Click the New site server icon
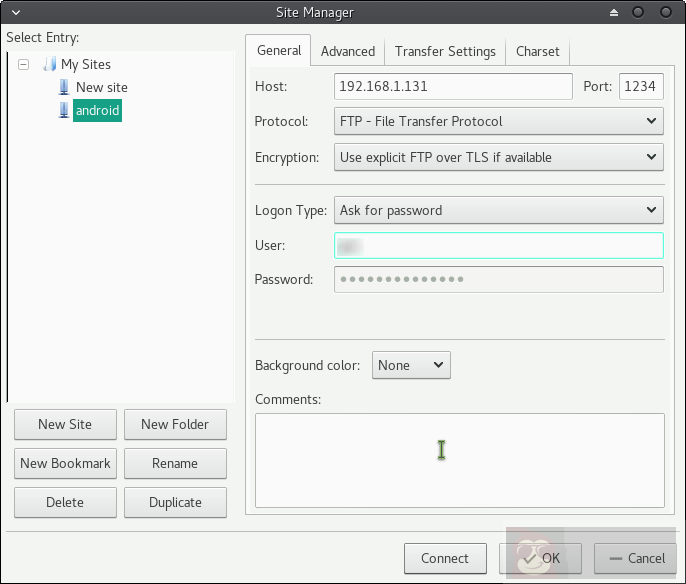This screenshot has height=584, width=686. (x=64, y=87)
